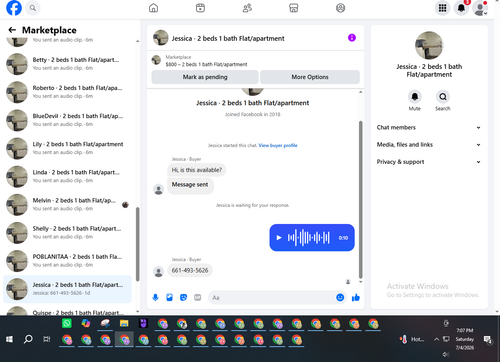Open Lily conversation in list
Screen dimensions: 500x362
click(x=67, y=148)
